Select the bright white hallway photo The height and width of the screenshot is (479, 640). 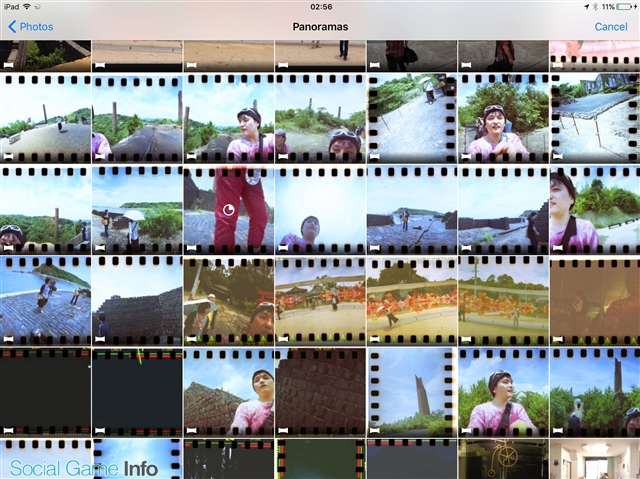pos(595,459)
